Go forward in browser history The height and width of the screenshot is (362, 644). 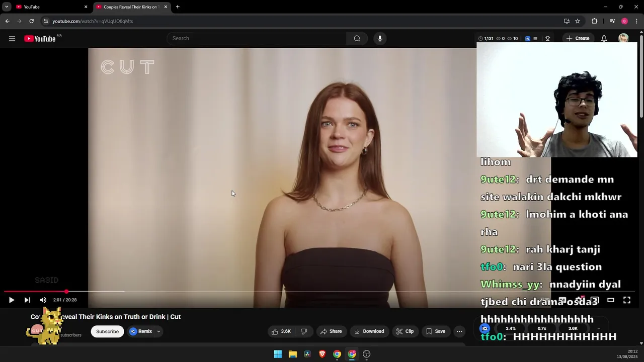(19, 21)
